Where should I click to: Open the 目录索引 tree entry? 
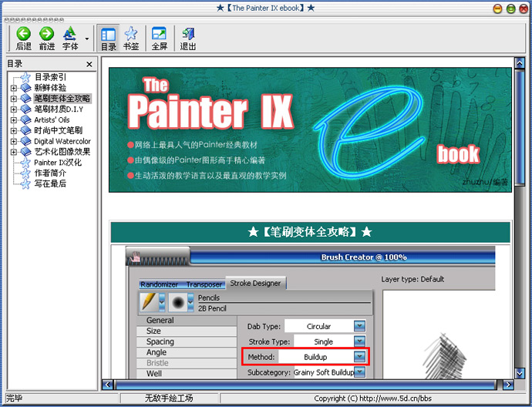[50, 77]
